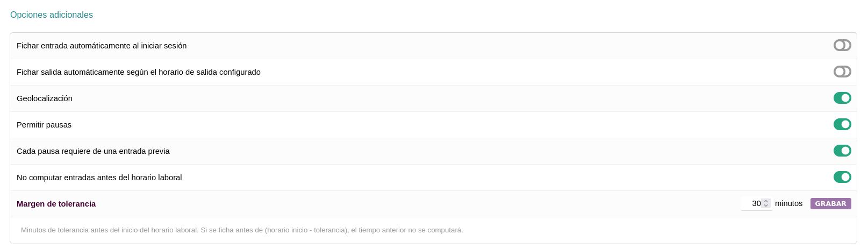The image size is (868, 248).
Task: Focus the tolerance minutes number field
Action: (751, 204)
